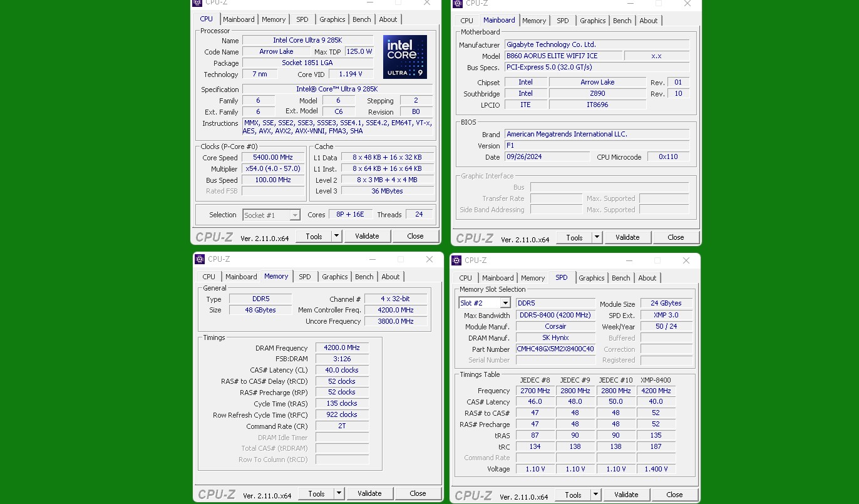Click Tools button in the Memory window
859x504 pixels.
(x=316, y=493)
